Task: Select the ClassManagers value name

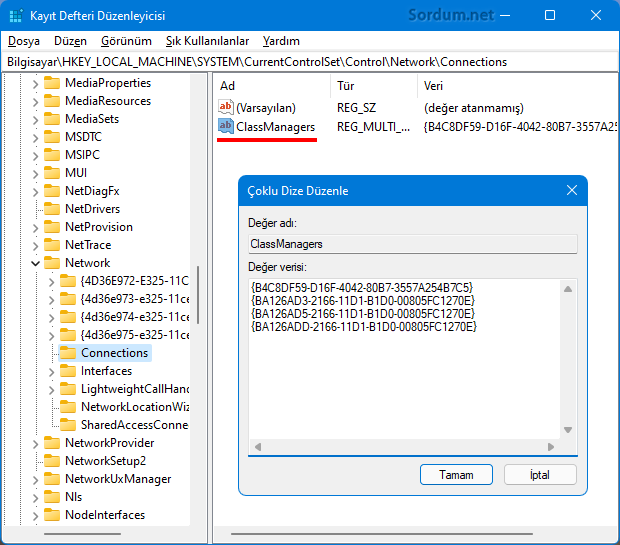Action: click(x=276, y=127)
